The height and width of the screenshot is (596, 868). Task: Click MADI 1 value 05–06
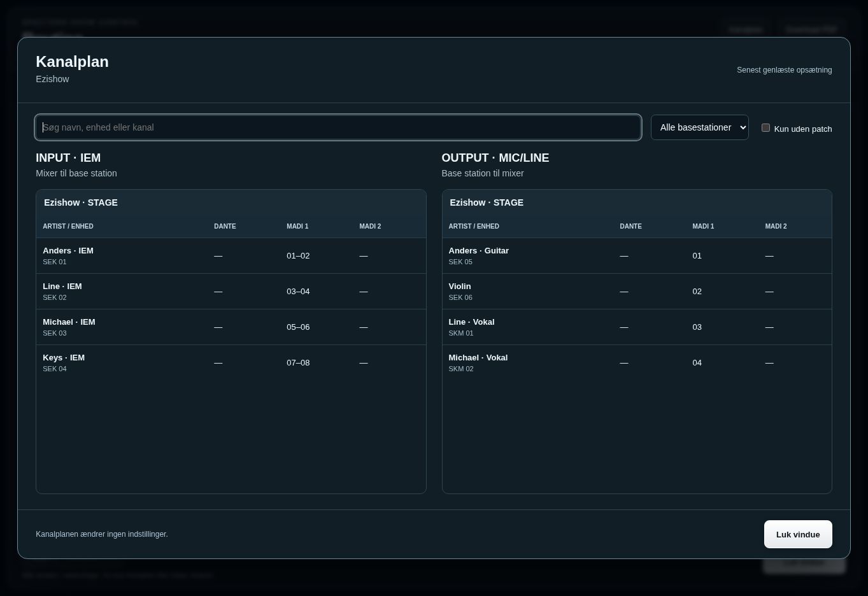[298, 327]
